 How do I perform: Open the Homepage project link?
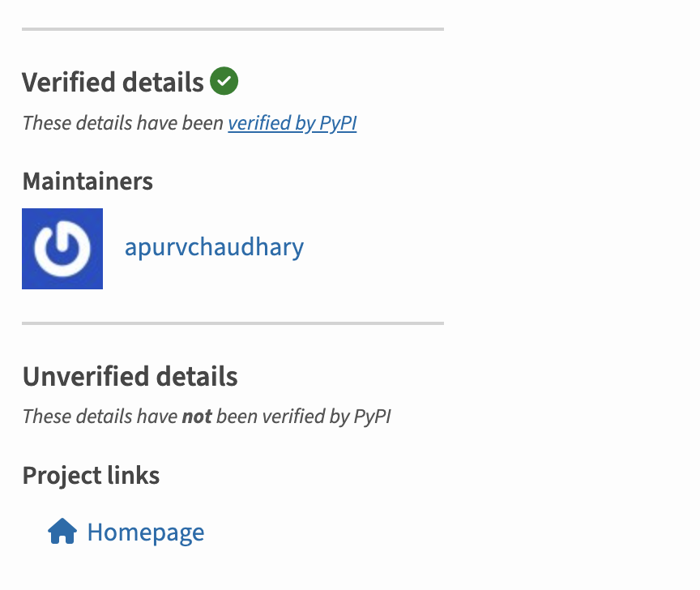click(145, 532)
